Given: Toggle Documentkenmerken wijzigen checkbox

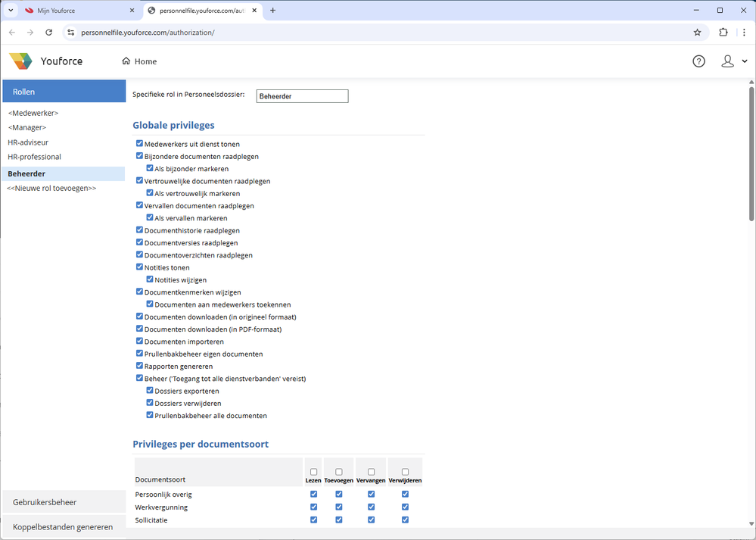Looking at the screenshot, I should pyautogui.click(x=139, y=292).
